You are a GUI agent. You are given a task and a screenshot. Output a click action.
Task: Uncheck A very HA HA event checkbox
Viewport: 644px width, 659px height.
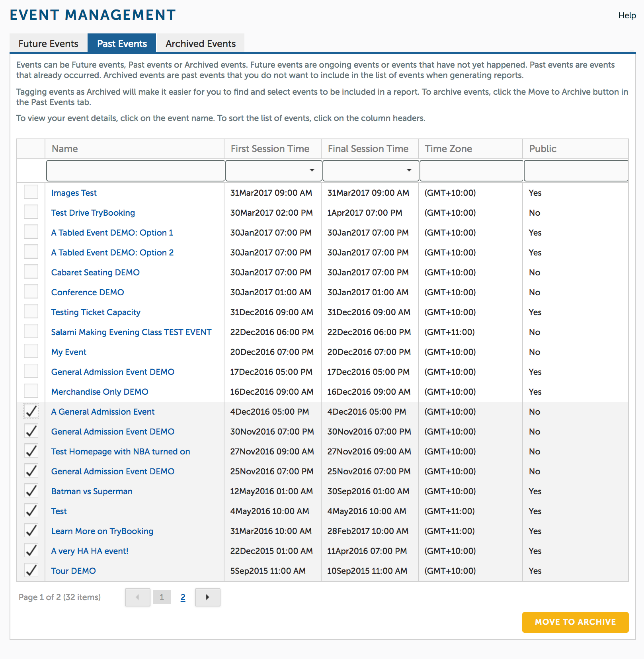point(31,550)
